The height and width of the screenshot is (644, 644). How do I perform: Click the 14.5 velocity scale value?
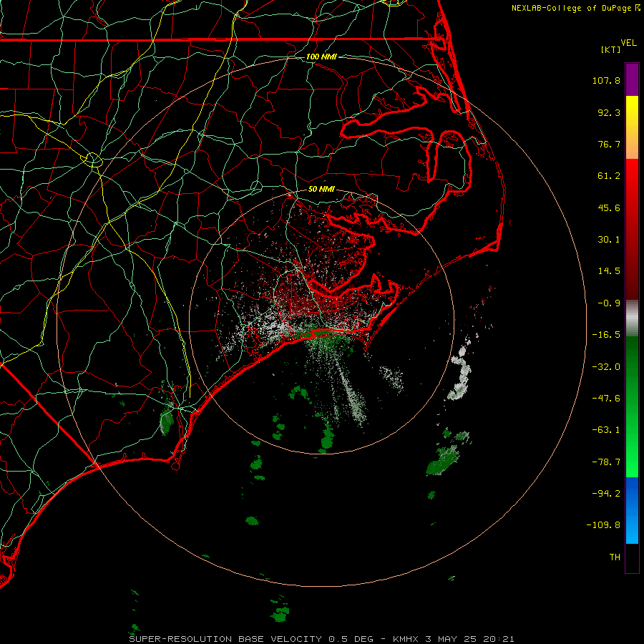609,271
